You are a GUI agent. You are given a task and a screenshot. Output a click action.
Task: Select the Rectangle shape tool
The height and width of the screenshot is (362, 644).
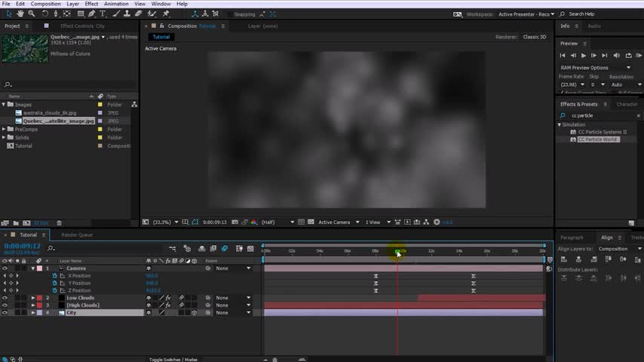coord(81,14)
